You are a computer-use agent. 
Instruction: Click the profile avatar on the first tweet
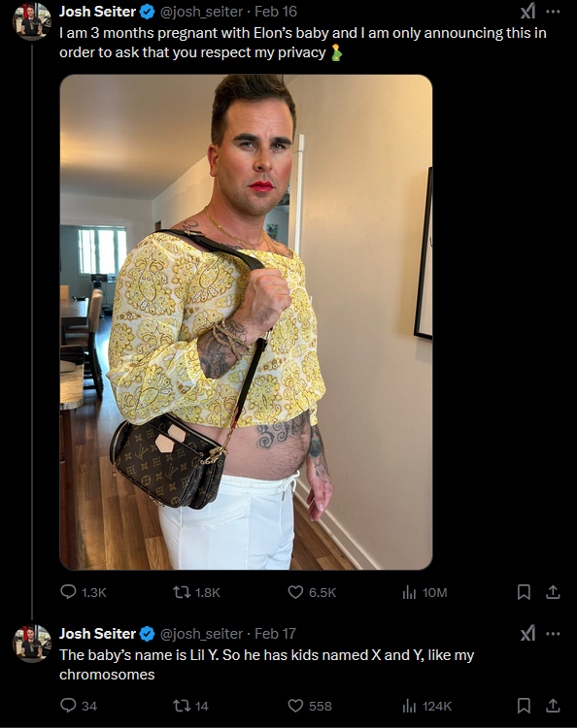coord(32,21)
